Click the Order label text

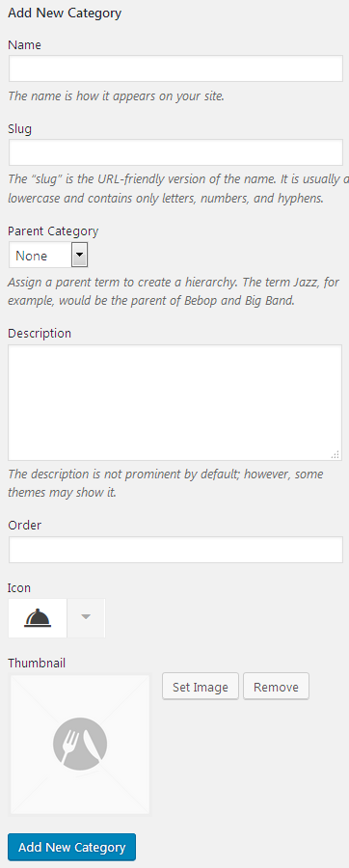pos(25,525)
